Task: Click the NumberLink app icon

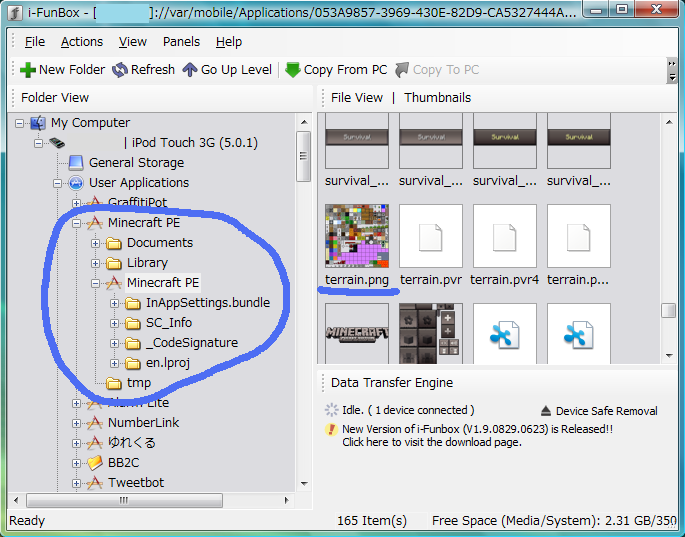Action: coord(95,423)
